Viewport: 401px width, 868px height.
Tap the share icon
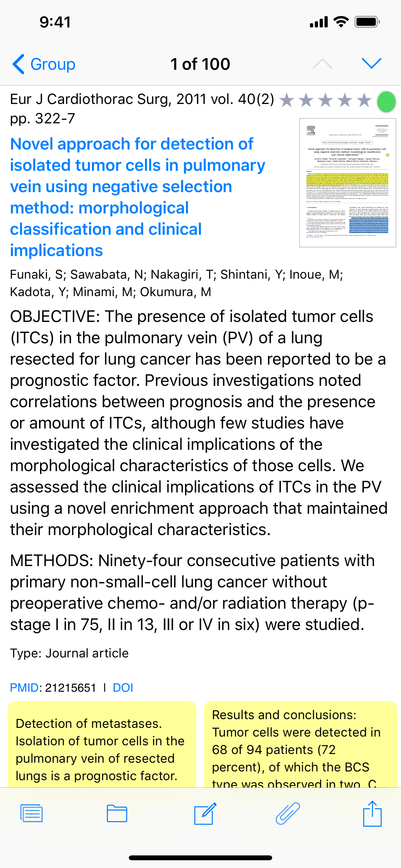(372, 813)
